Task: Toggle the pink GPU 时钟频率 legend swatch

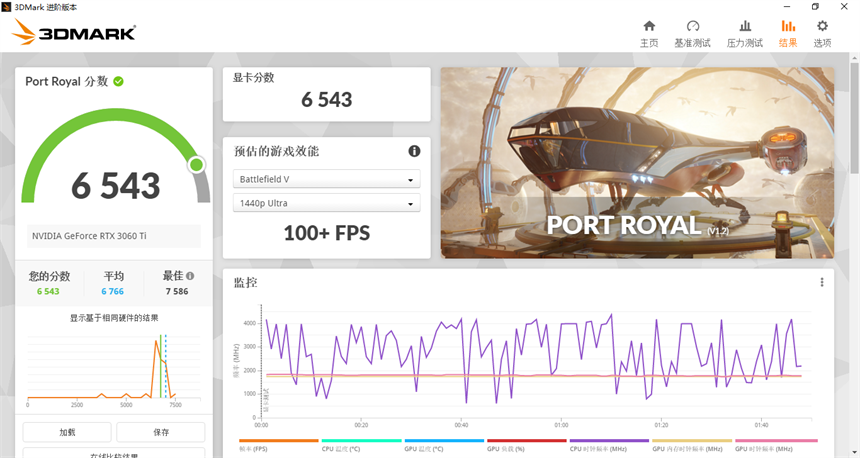Action: coord(776,440)
